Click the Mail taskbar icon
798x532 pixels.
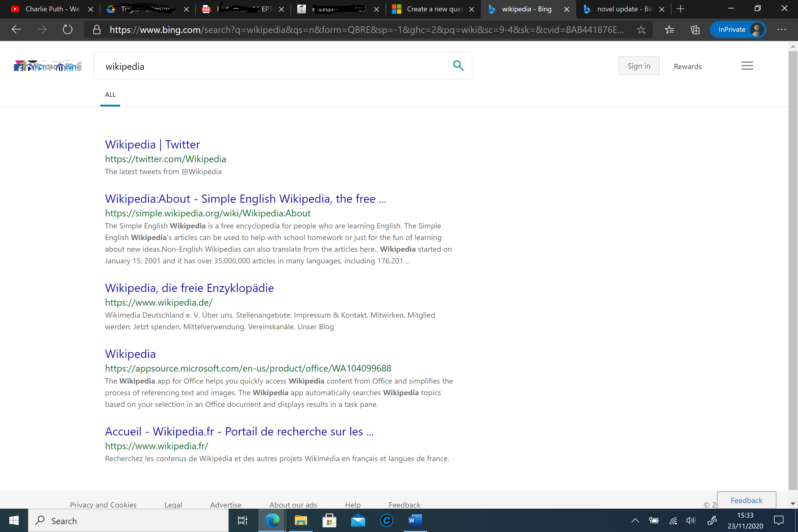pyautogui.click(x=359, y=520)
